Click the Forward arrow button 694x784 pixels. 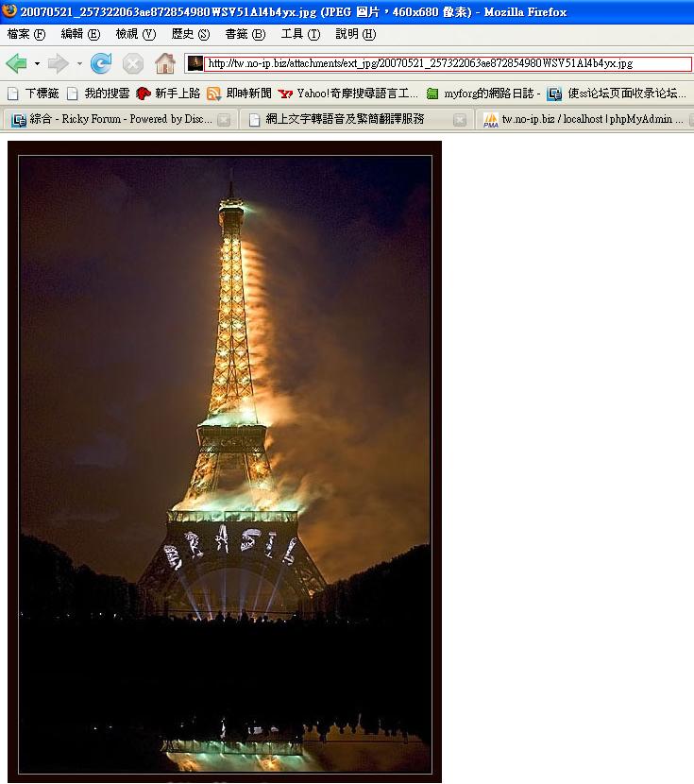[58, 63]
